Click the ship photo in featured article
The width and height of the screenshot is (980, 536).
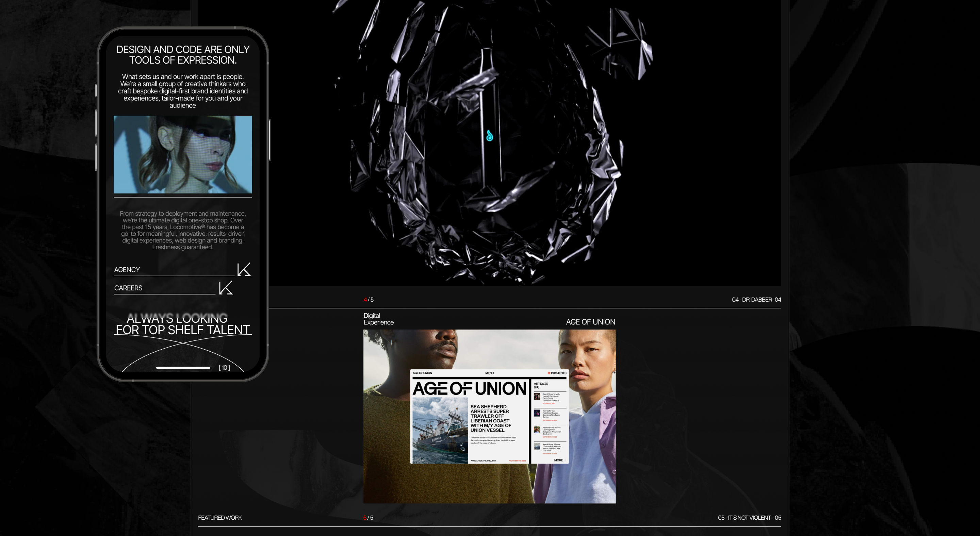coord(440,430)
